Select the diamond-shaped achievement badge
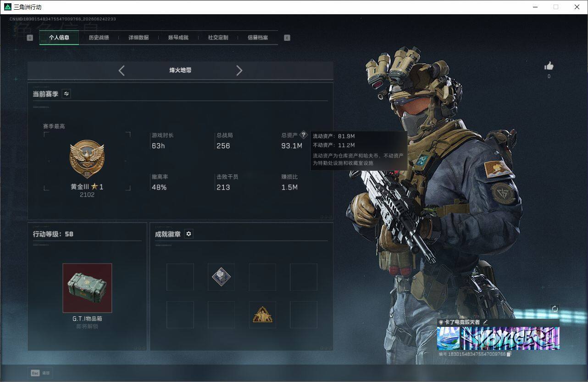This screenshot has width=588, height=382. click(221, 277)
